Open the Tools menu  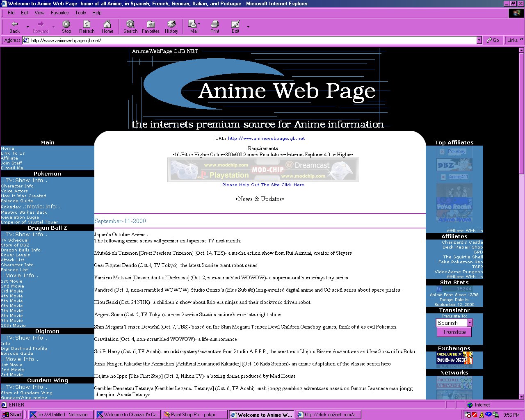pyautogui.click(x=80, y=13)
